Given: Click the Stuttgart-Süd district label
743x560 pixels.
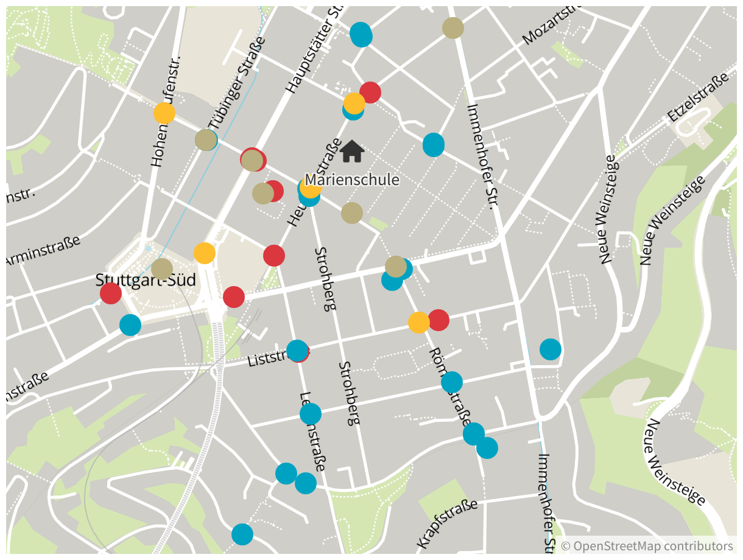Looking at the screenshot, I should pyautogui.click(x=146, y=281).
